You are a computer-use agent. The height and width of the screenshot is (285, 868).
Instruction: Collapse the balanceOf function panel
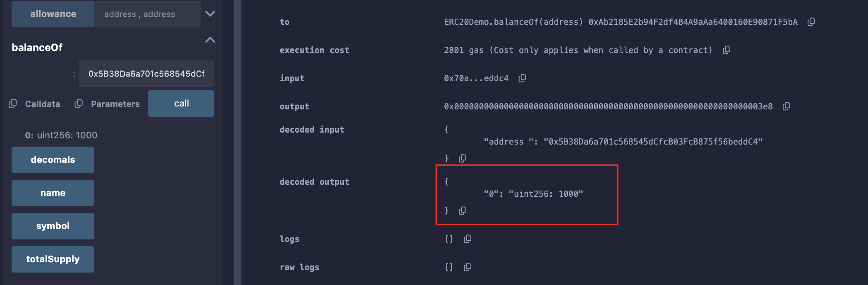click(x=210, y=40)
